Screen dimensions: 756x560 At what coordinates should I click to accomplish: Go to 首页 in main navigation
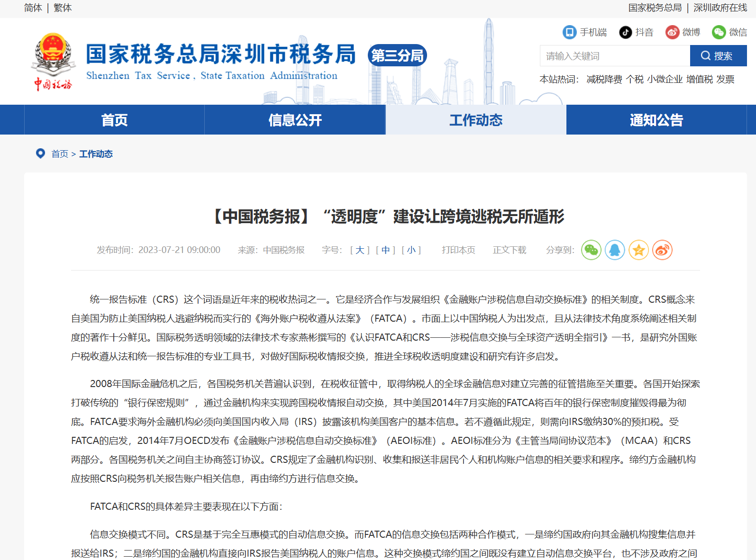tap(114, 120)
